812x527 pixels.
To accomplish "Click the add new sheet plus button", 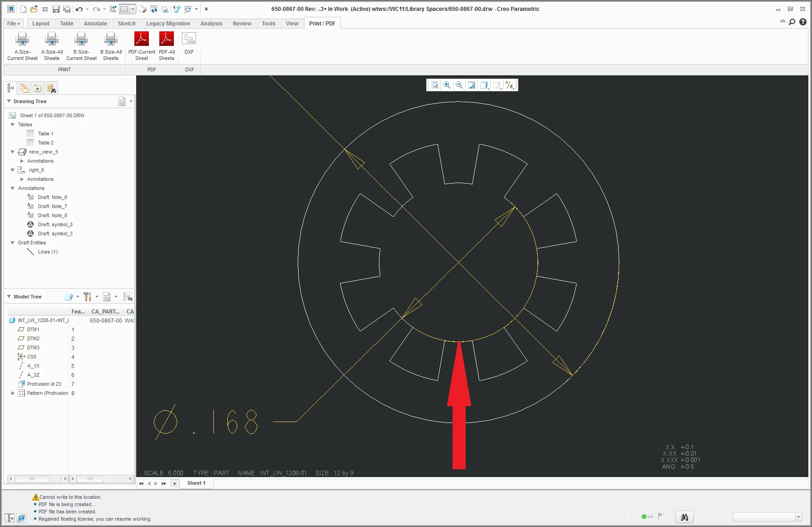I will pyautogui.click(x=175, y=483).
